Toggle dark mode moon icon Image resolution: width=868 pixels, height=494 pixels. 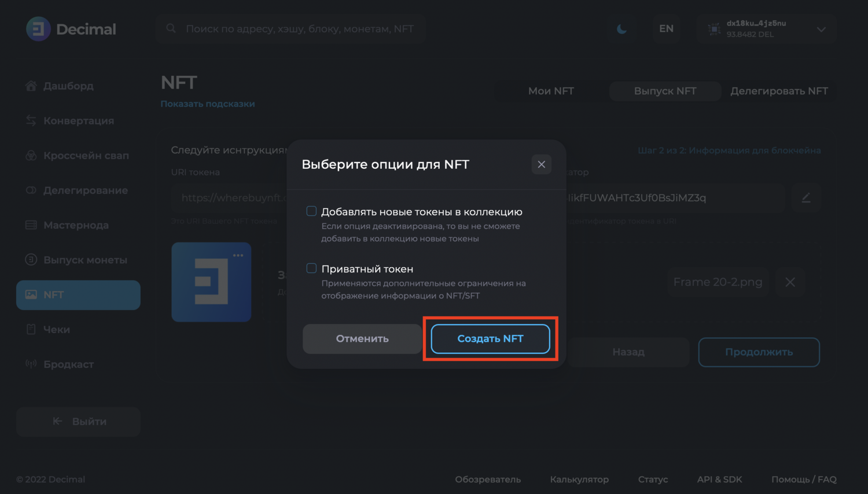621,29
